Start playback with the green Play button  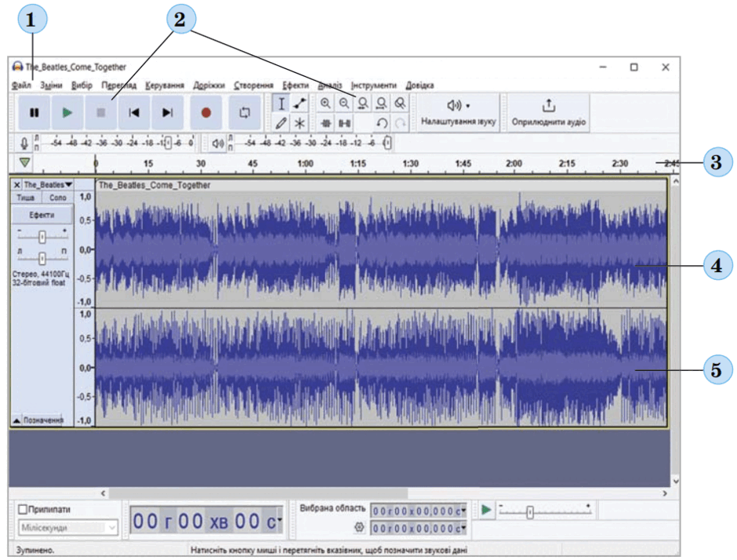click(67, 113)
